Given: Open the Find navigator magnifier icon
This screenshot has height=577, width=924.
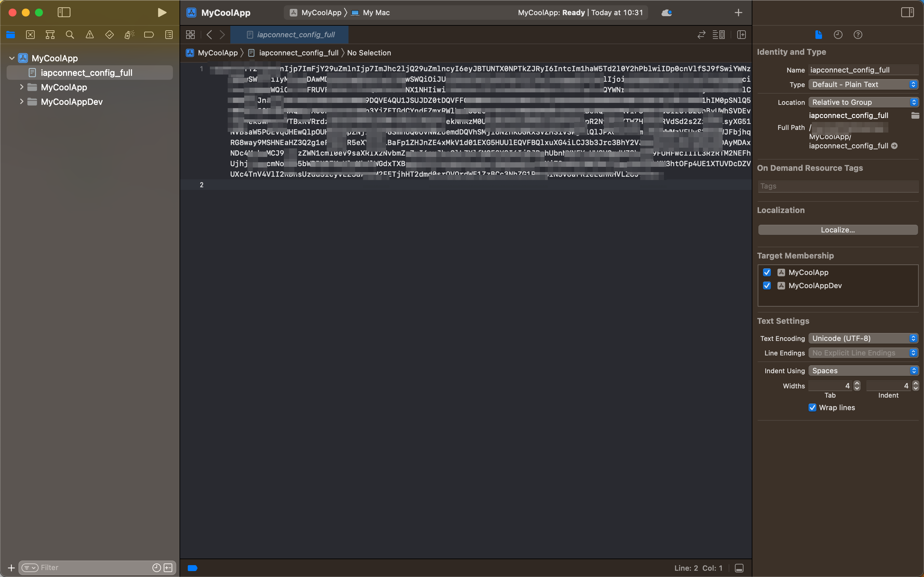Looking at the screenshot, I should click(x=70, y=35).
